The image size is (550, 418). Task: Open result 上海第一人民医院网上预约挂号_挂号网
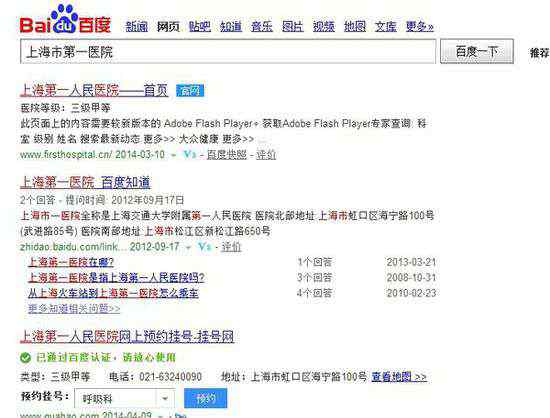pos(127,336)
